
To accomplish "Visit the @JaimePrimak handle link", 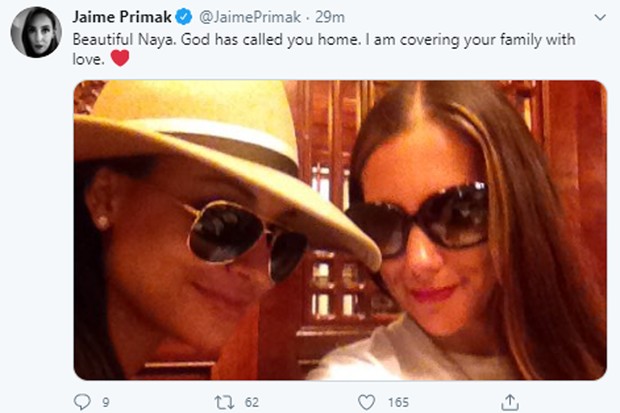I will tap(250, 17).
